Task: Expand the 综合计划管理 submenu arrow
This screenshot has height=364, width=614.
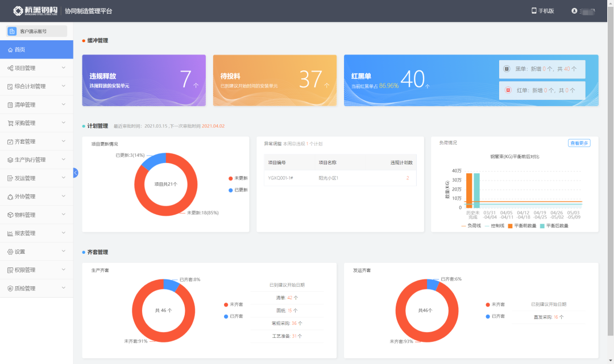Action: pos(63,86)
